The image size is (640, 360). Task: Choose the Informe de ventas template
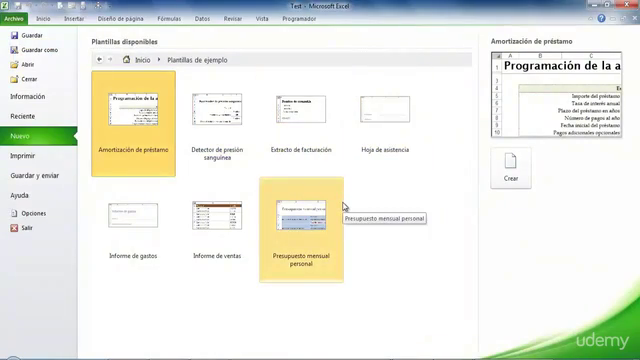[x=217, y=230]
